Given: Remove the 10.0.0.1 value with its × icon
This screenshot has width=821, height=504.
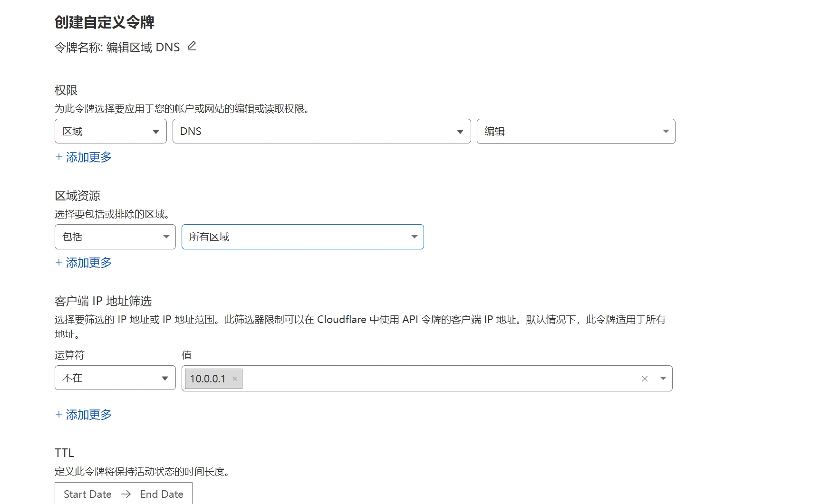Looking at the screenshot, I should pyautogui.click(x=235, y=379).
